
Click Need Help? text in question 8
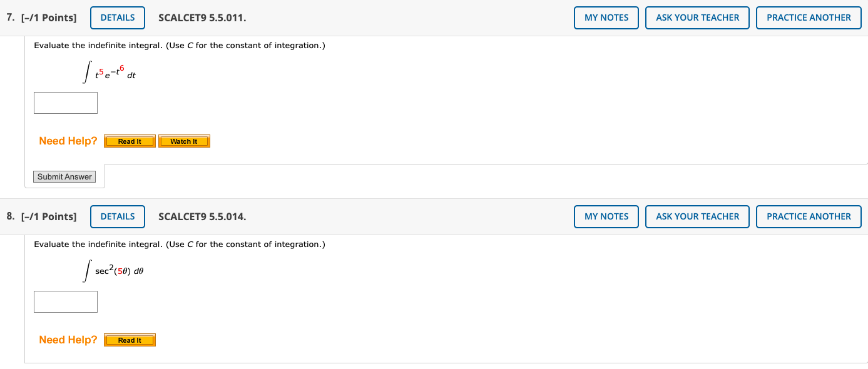[68, 340]
